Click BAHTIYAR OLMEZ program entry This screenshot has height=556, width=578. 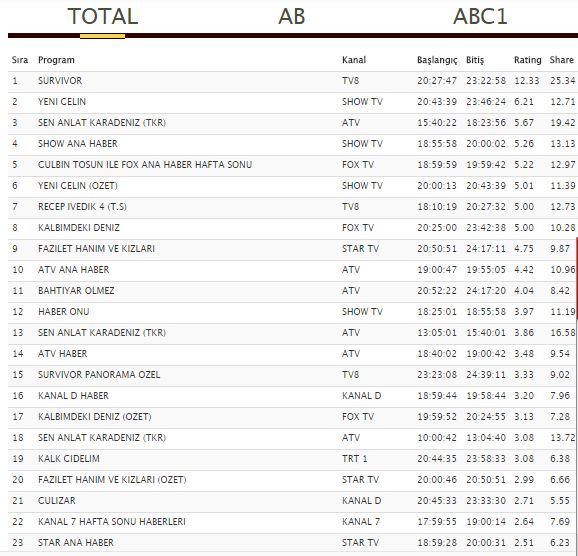coord(76,291)
